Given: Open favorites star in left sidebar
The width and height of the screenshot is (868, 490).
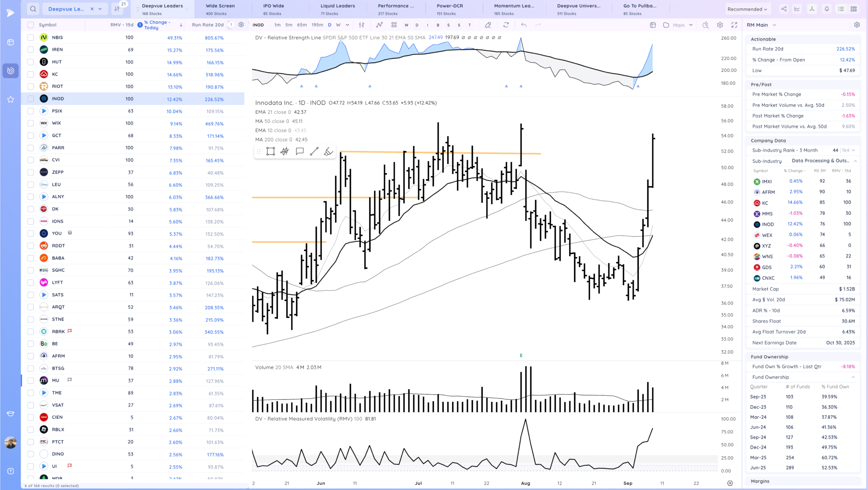Looking at the screenshot, I should coord(11,99).
